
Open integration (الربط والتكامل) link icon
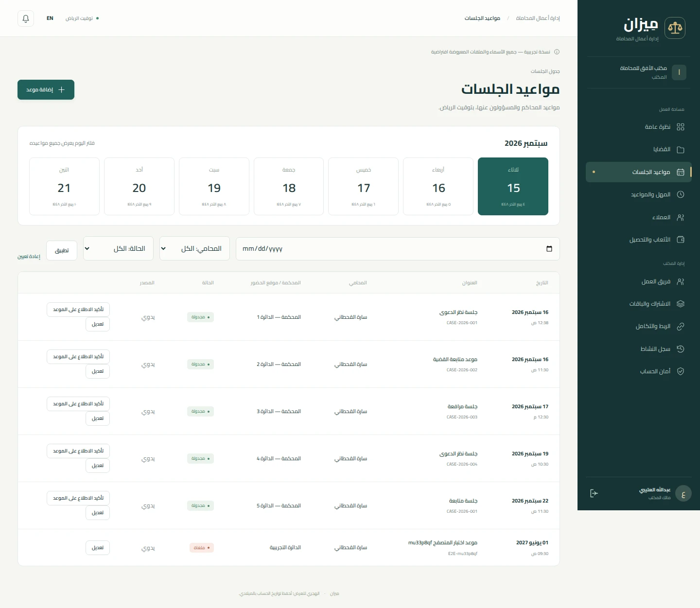click(681, 327)
